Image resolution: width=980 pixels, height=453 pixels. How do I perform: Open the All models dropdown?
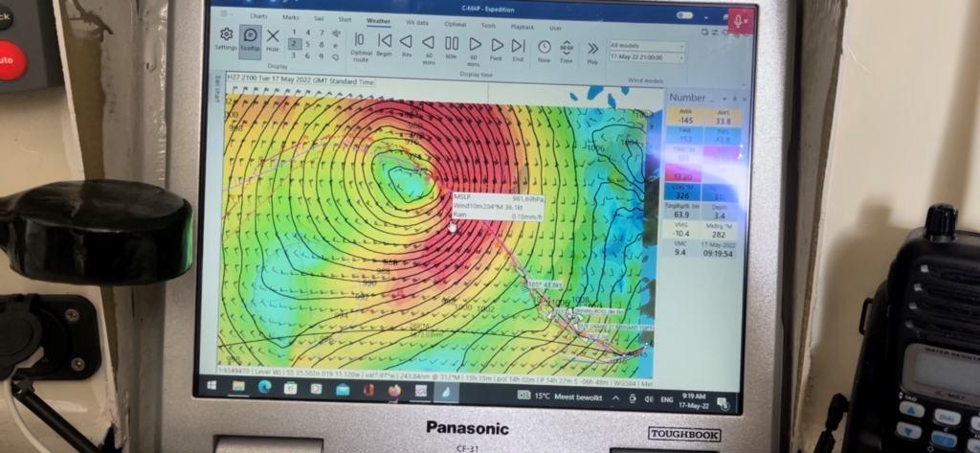tap(647, 46)
